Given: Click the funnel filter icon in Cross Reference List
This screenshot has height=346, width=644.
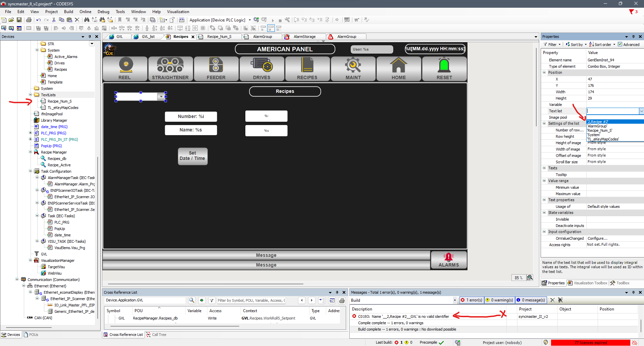Looking at the screenshot, I should (212, 300).
